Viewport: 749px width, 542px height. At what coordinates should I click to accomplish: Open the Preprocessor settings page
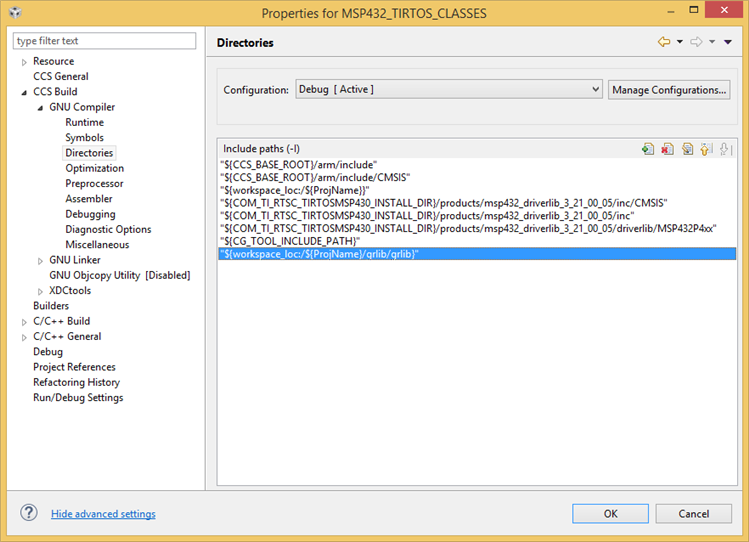94,183
